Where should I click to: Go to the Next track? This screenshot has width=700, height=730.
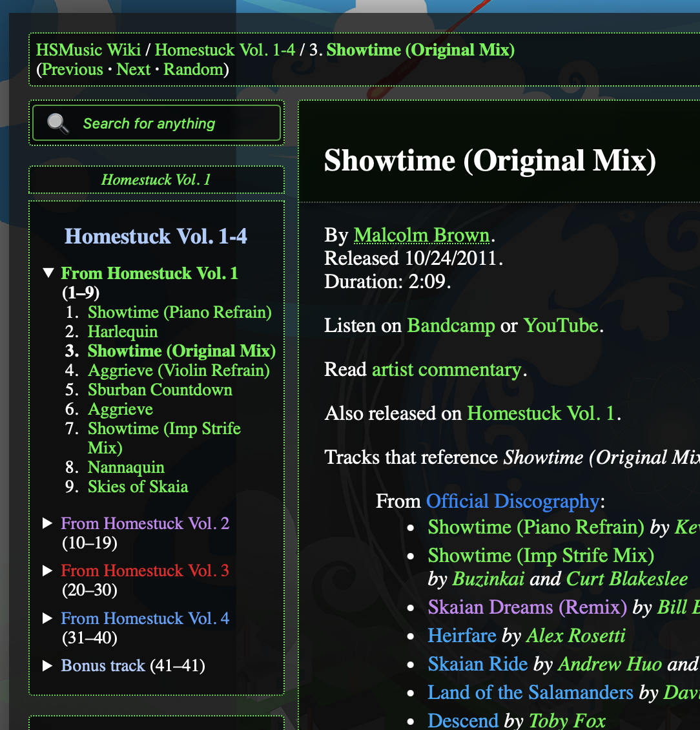pos(134,69)
